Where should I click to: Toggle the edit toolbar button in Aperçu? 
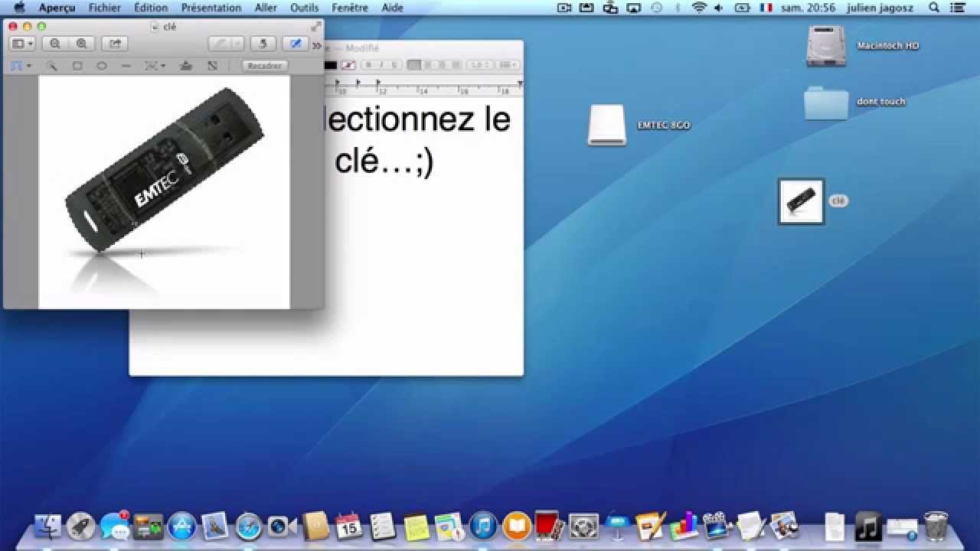[x=296, y=44]
